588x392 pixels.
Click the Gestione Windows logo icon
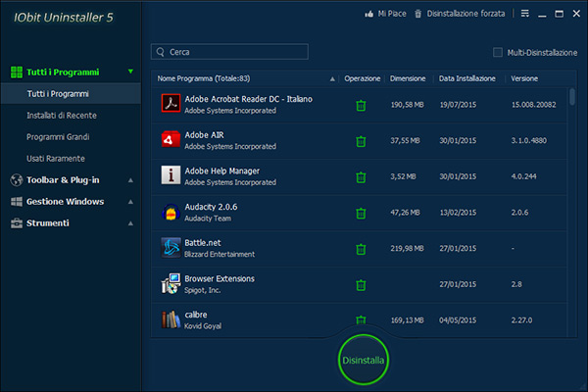17,202
